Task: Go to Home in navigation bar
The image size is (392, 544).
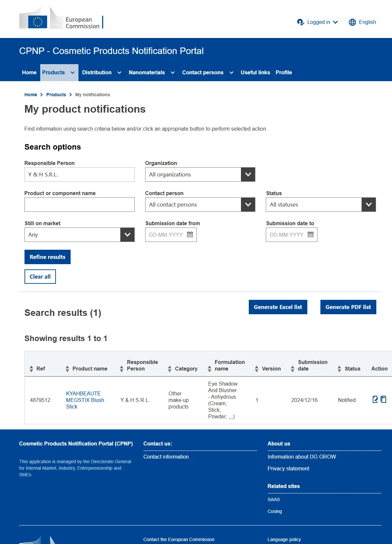Action: [29, 73]
